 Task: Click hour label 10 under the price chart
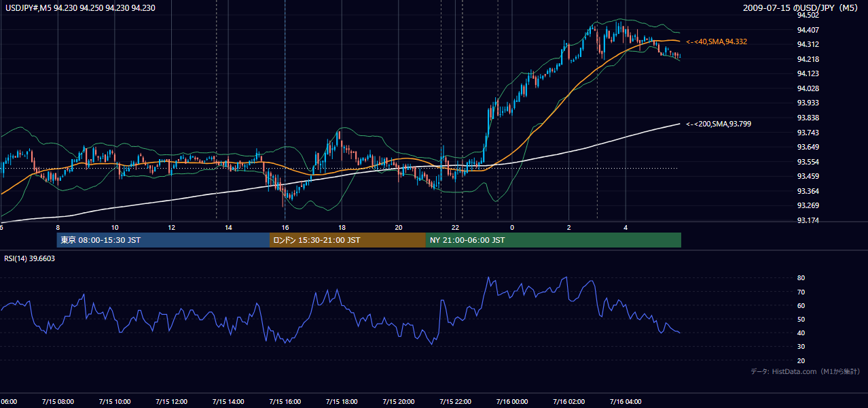115,228
